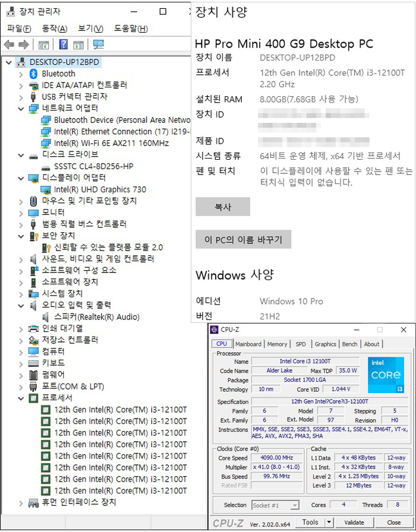Collapse the DESKTOP-UP12BPD root node
Screen dimensions: 416x532
click(9, 62)
